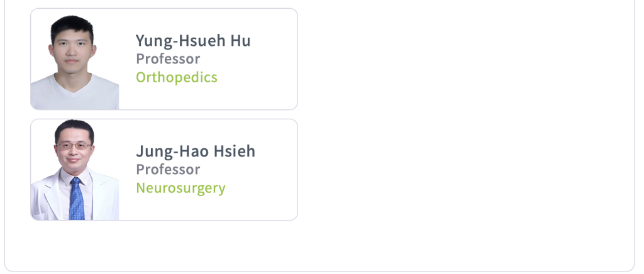Open the Neurosurgery specialty link
Screen dimensions: 644x274
[x=180, y=189]
